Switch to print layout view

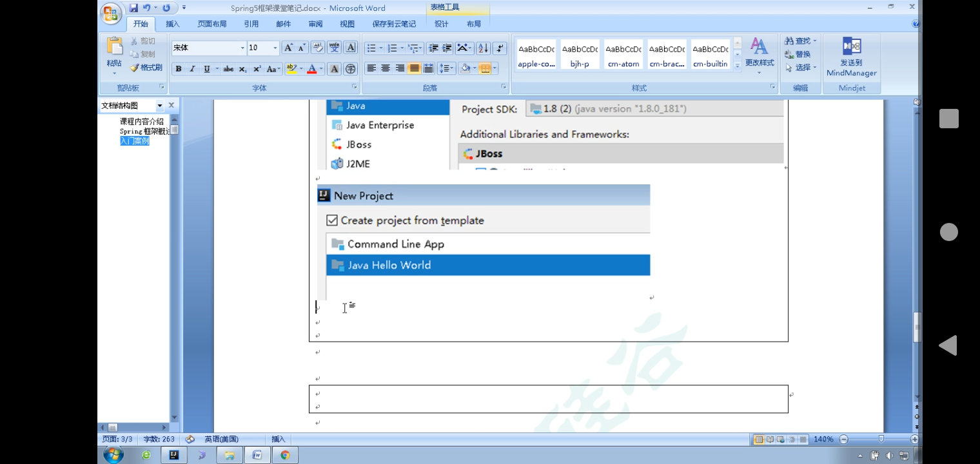[759, 440]
